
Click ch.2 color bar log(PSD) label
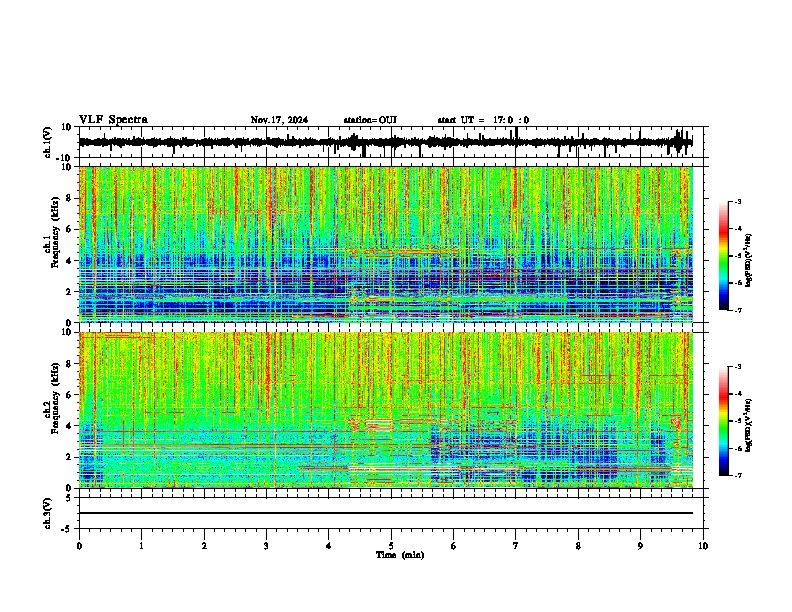pos(748,425)
